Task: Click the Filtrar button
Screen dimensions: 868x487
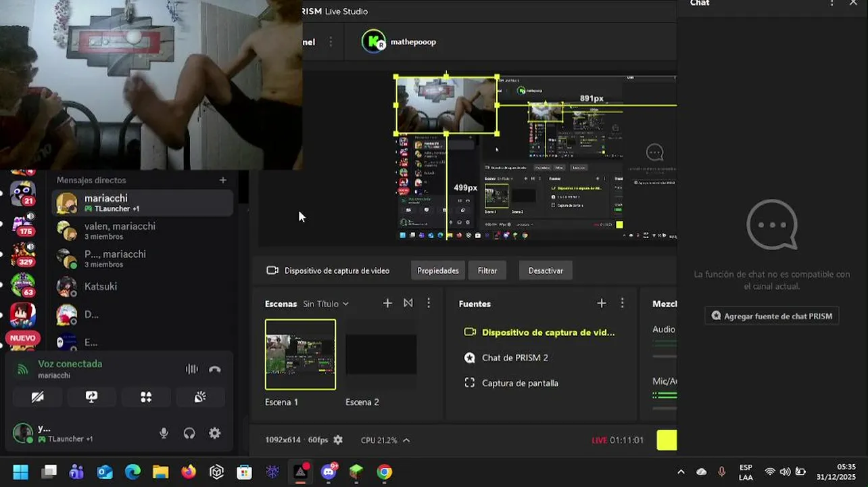Action: point(487,271)
